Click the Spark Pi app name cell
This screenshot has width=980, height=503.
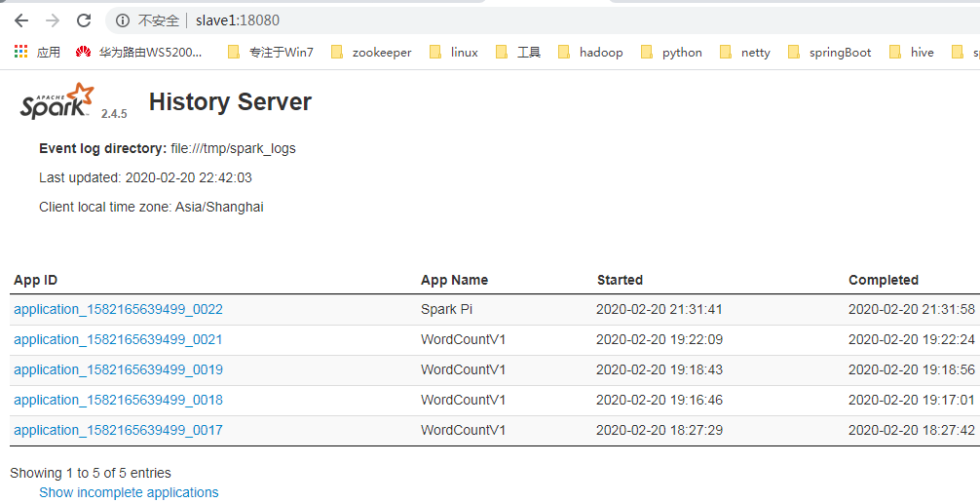[x=446, y=309]
